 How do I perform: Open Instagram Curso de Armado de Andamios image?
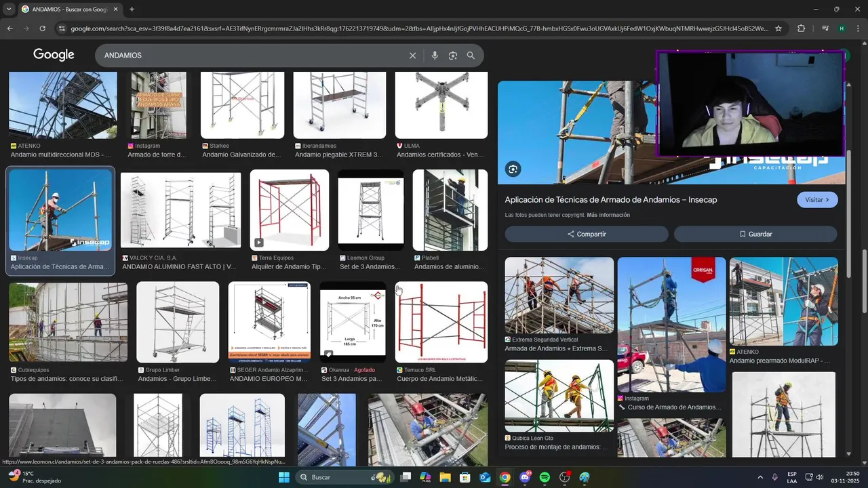pos(672,325)
